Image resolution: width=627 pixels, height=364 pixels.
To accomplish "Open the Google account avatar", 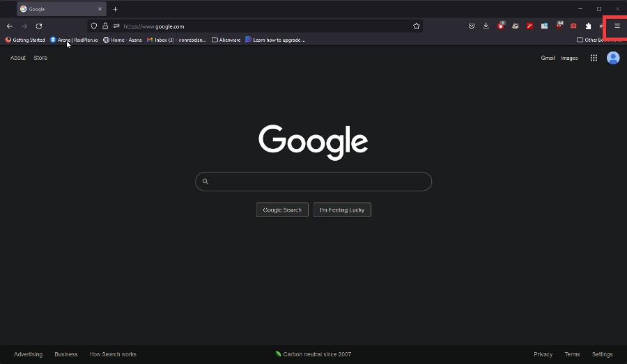I will (613, 58).
